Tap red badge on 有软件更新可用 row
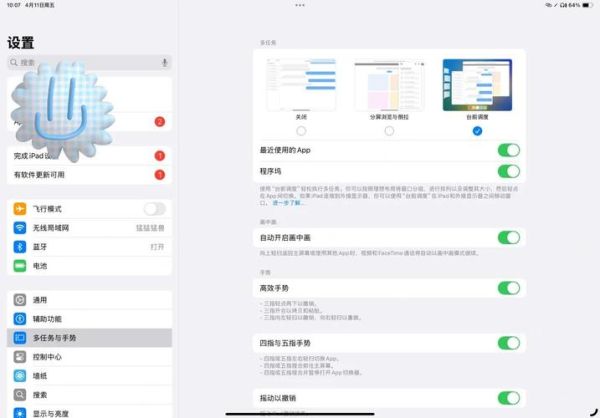 160,175
